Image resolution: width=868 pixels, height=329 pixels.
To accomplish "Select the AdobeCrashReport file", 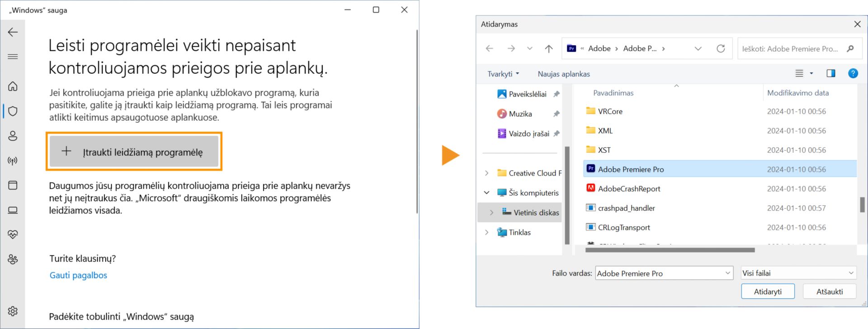I will click(x=720, y=189).
